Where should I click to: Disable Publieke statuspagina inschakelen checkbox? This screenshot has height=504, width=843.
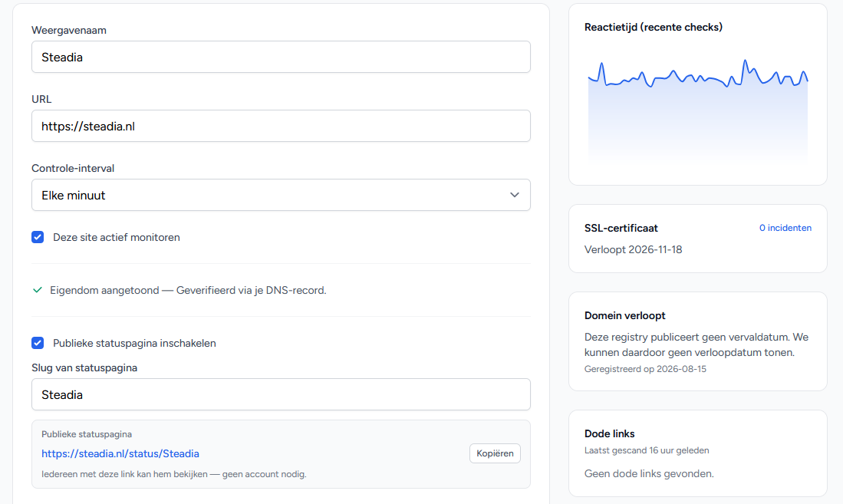point(38,343)
